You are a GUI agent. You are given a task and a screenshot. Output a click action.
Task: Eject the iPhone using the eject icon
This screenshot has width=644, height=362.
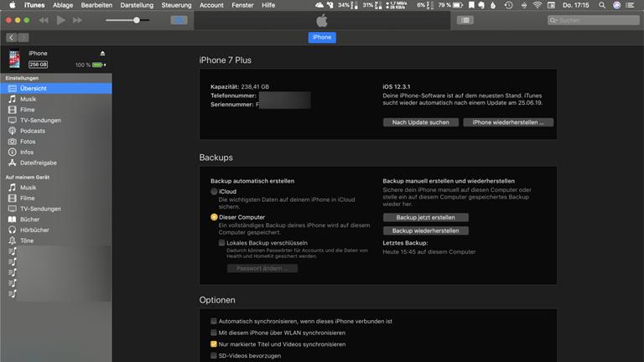[102, 53]
